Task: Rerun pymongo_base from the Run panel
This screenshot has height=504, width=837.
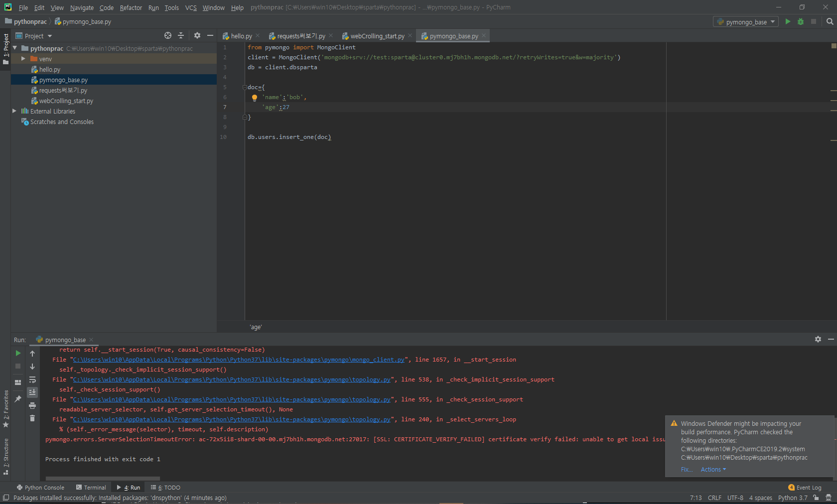Action: coord(18,353)
